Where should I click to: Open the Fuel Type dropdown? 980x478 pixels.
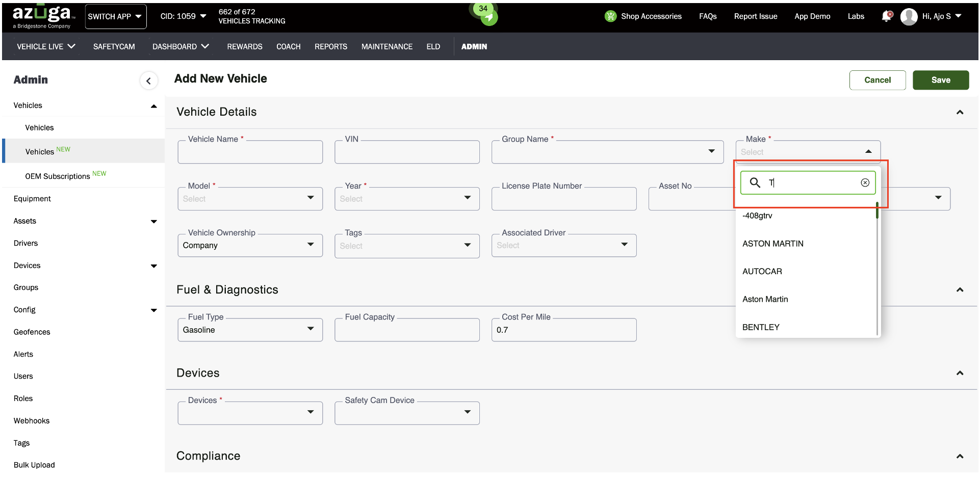250,330
